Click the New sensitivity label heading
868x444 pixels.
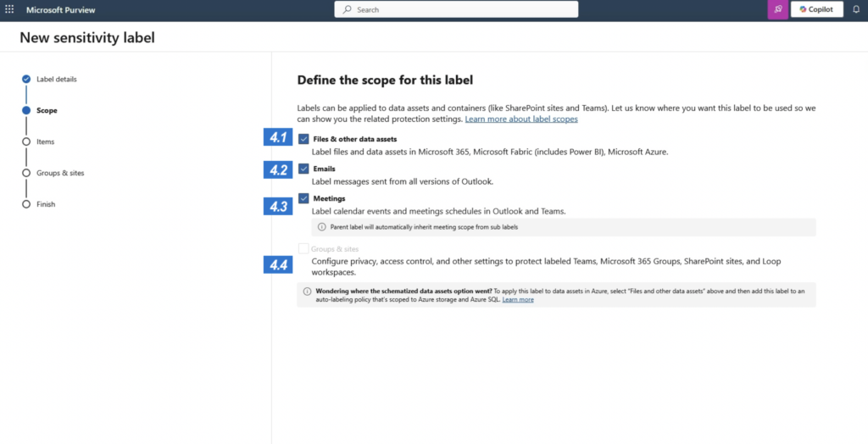click(x=87, y=37)
